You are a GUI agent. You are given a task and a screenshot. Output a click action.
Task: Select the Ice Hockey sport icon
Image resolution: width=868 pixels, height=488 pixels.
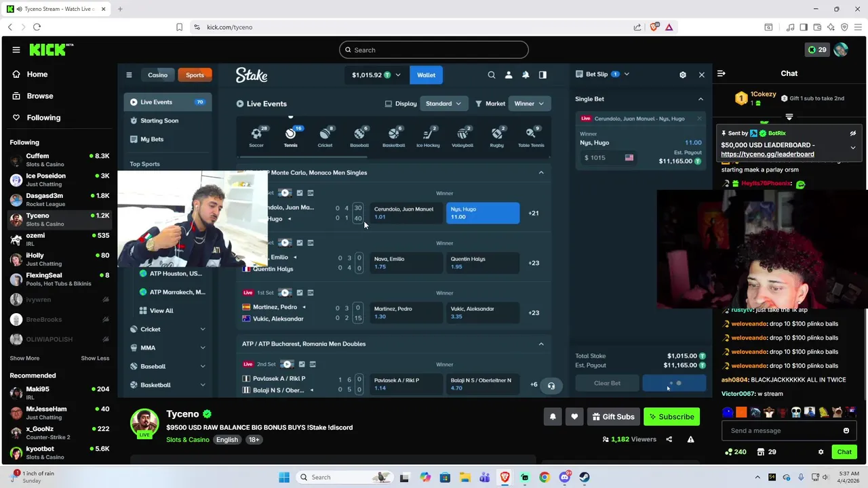[428, 136]
